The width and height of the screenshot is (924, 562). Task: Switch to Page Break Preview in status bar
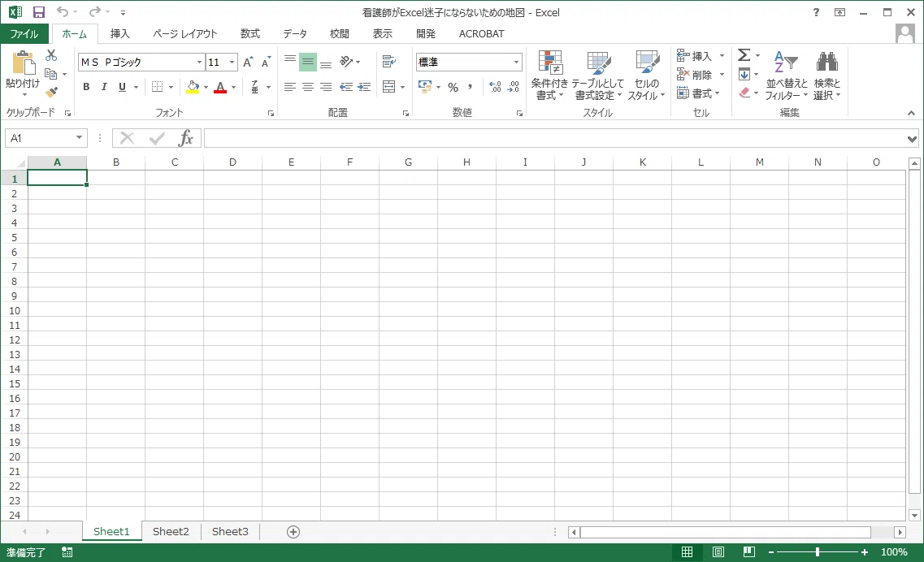click(749, 552)
